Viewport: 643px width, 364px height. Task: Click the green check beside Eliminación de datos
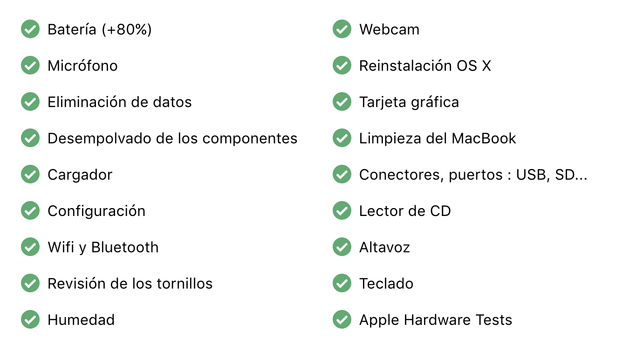30,102
